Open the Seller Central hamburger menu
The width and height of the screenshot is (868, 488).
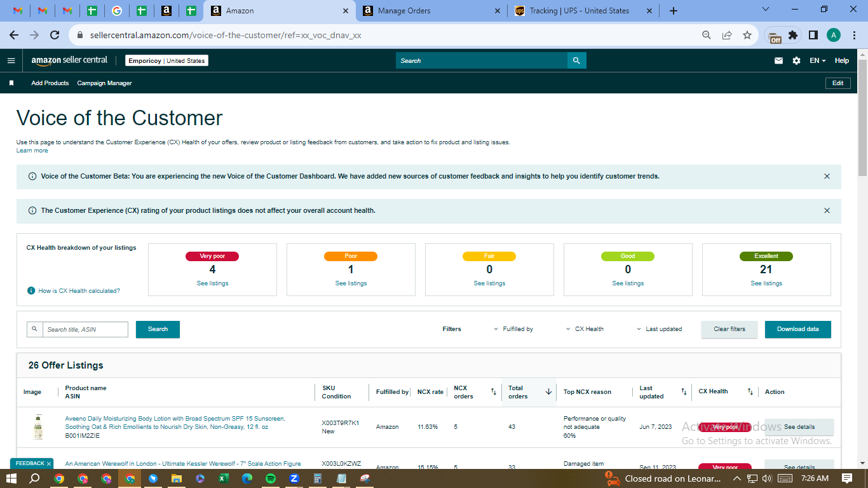pos(11,60)
